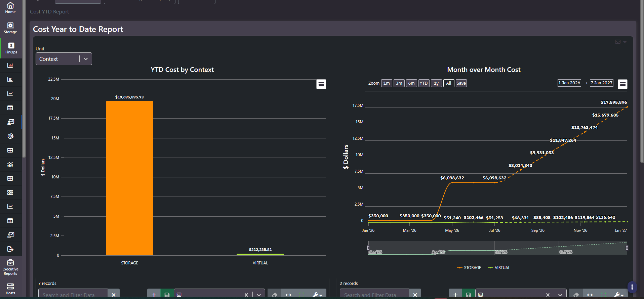Open Month over Month Cost chart menu
The width and height of the screenshot is (644, 299).
(622, 84)
